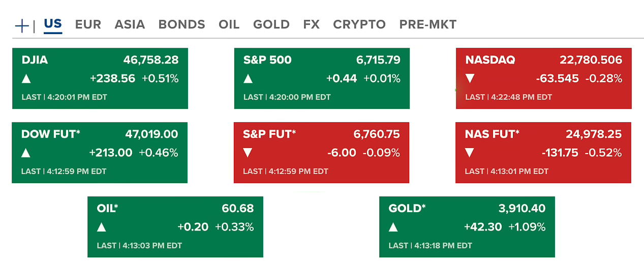Click the DJIA up arrow icon
The height and width of the screenshot is (268, 644).
[26, 79]
